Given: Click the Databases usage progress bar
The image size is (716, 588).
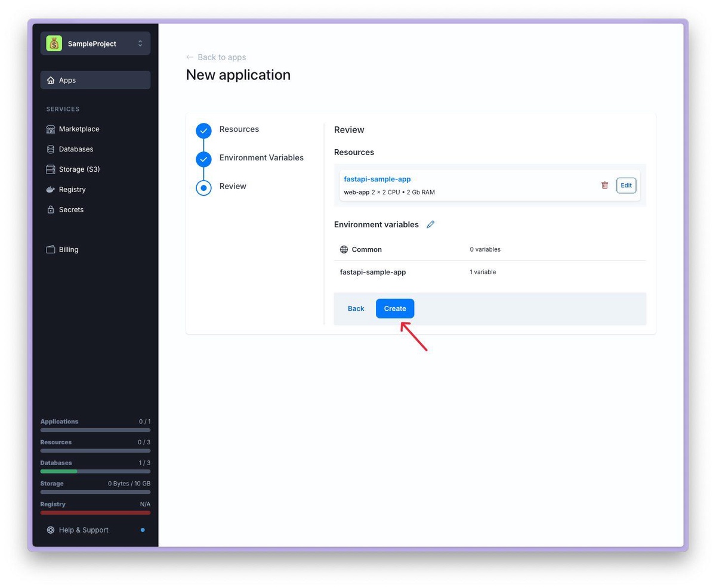Looking at the screenshot, I should (95, 471).
